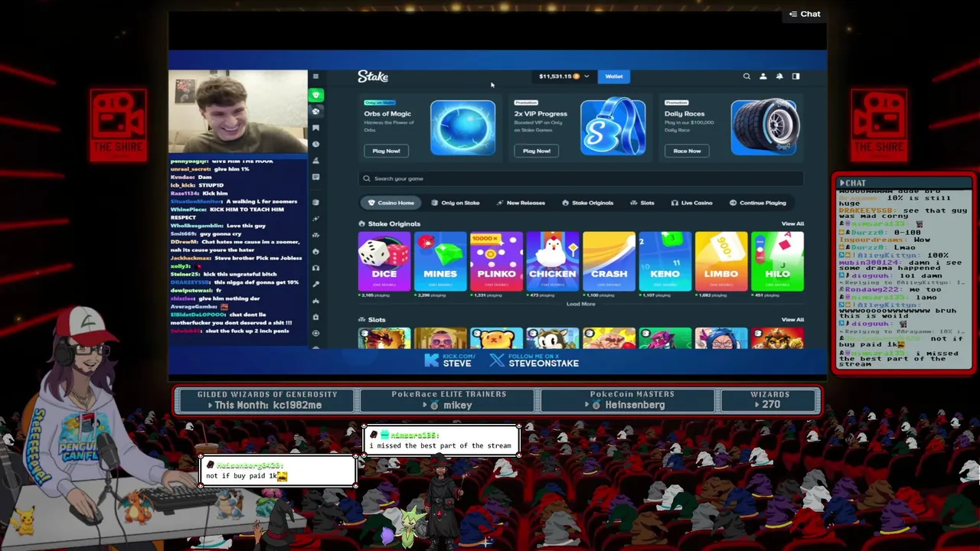Click Load More under Stake Originals
The width and height of the screenshot is (980, 551).
(580, 304)
